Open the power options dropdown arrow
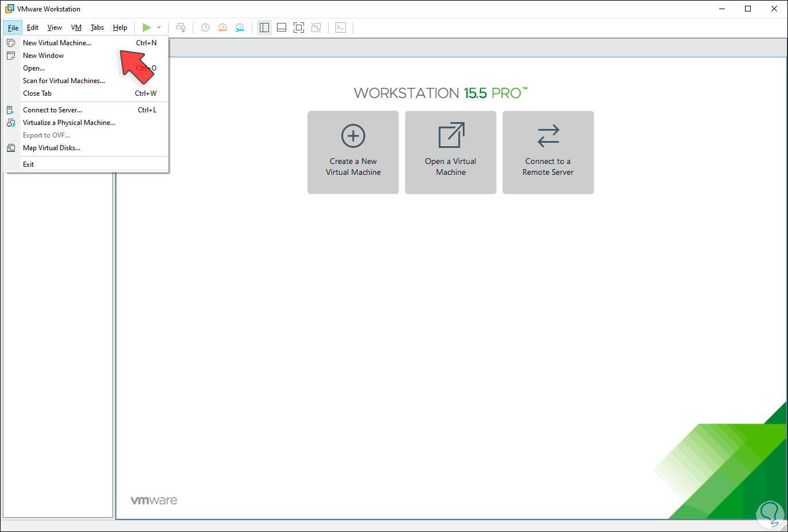The width and height of the screenshot is (788, 532). [x=159, y=28]
